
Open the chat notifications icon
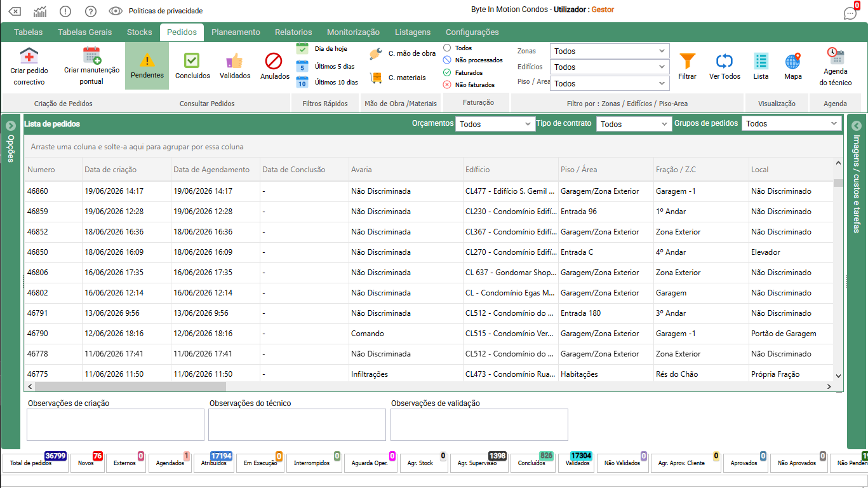click(x=850, y=13)
